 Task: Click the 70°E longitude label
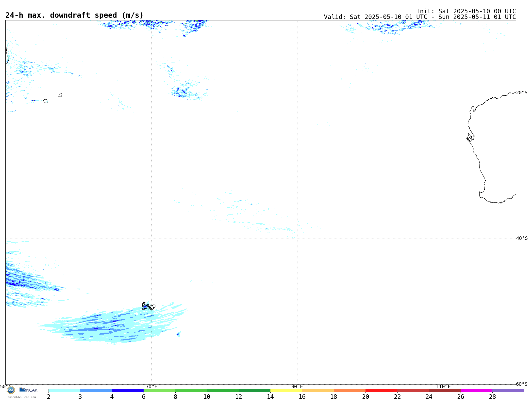(151, 386)
